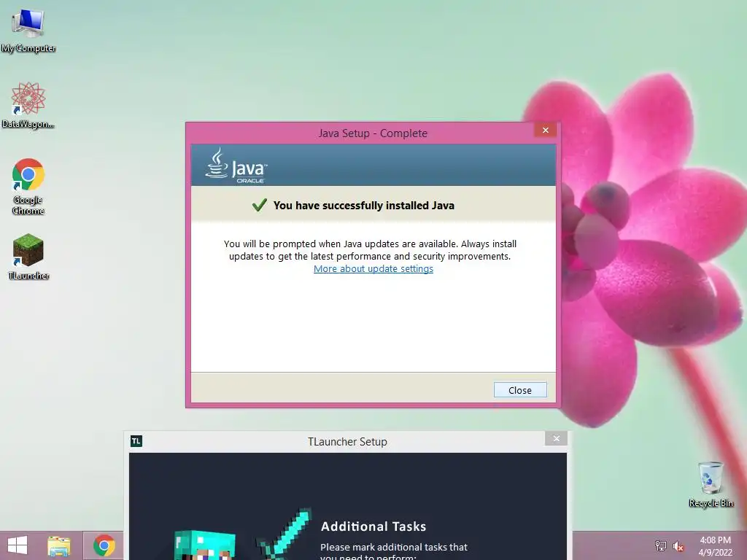Click the Java Oracle logo in the banner
747x560 pixels.
pos(237,166)
